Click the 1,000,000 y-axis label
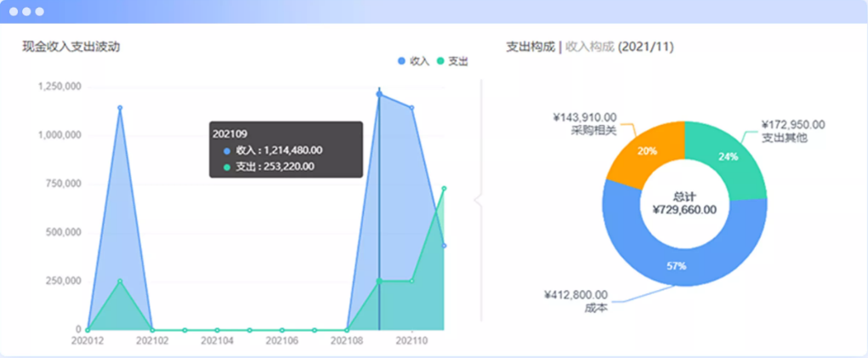The height and width of the screenshot is (358, 868). (x=60, y=135)
